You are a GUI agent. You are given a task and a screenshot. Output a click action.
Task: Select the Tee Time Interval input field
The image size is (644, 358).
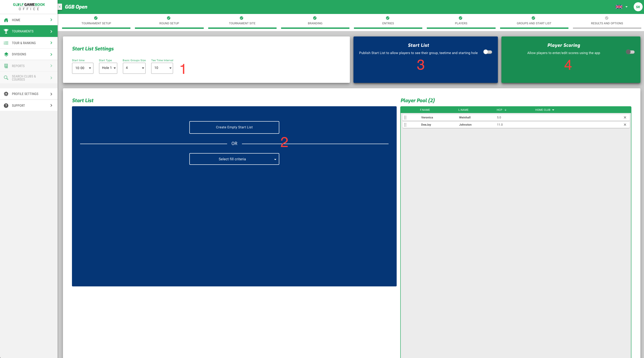coord(162,68)
